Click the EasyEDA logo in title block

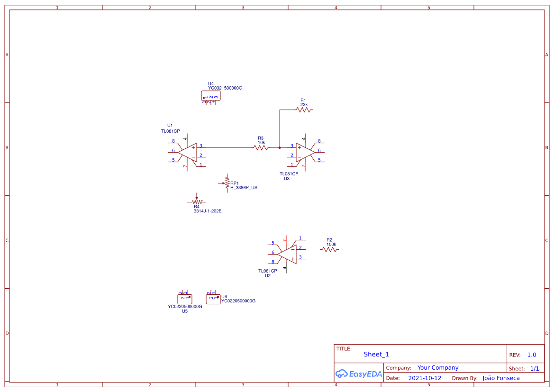pos(359,374)
